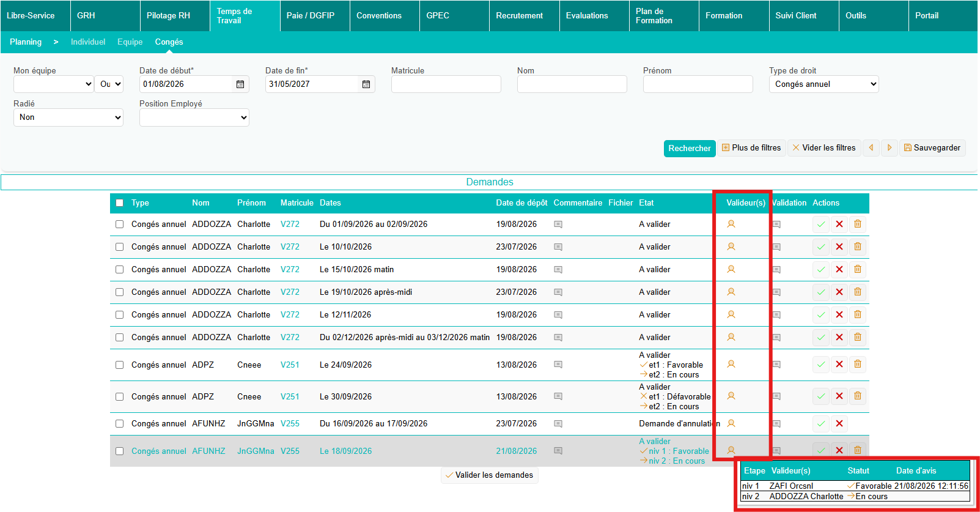Reject the Du 16/09/2026 au 17/09/2026 request
The image size is (980, 512).
(839, 423)
